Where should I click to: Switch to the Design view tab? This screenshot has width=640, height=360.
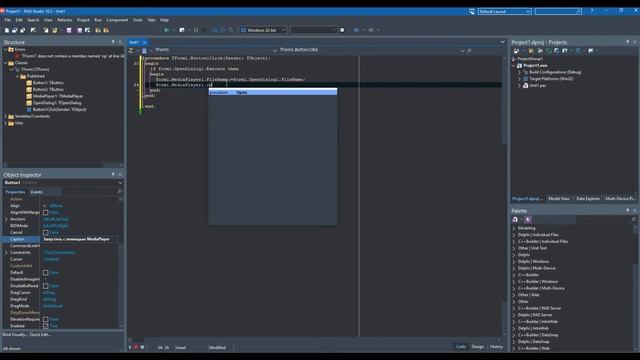pos(478,347)
